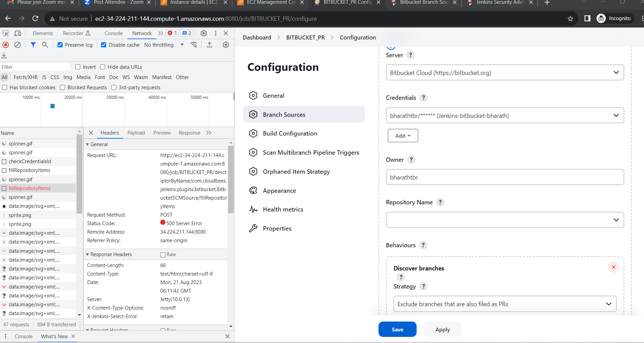Open DevTools three-dot customize menu
Screen dimensions: 644x343
point(215,33)
